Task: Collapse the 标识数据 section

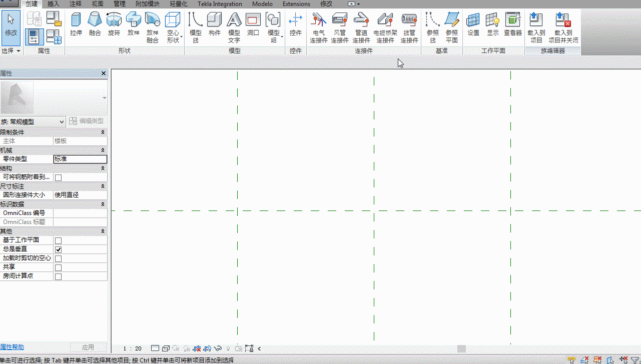Action: click(103, 204)
